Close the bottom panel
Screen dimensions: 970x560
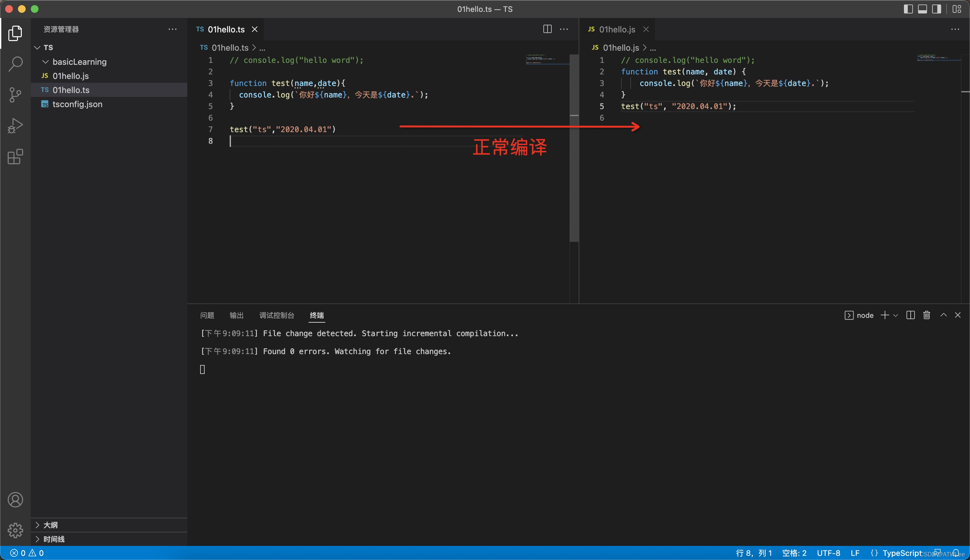(958, 315)
